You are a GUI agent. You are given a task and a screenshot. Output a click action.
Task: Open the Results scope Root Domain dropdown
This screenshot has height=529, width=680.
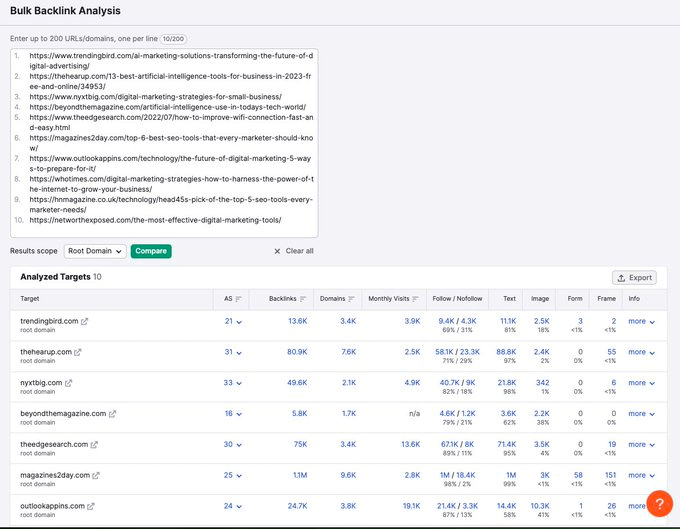coord(95,251)
